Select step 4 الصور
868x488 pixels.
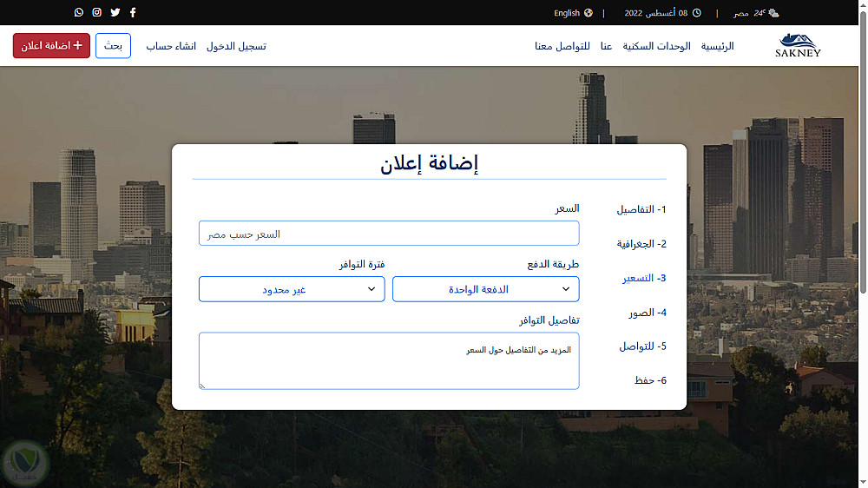click(648, 313)
